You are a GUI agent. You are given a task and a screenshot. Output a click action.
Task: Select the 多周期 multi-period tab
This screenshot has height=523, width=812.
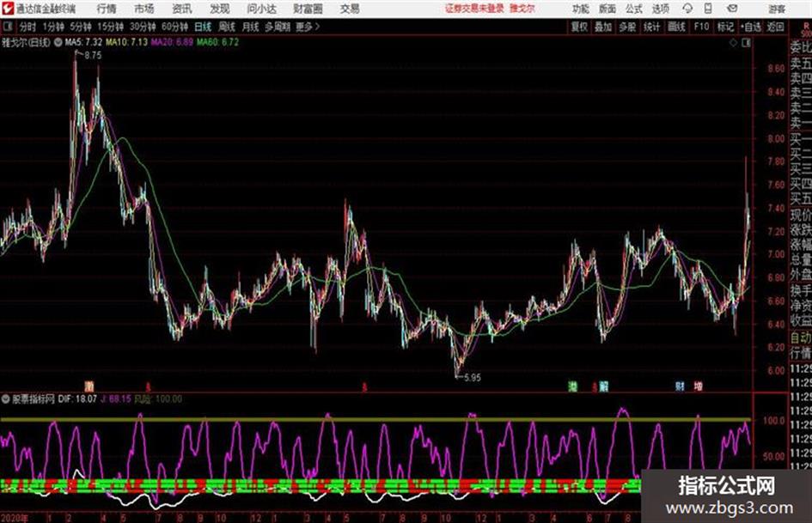278,27
